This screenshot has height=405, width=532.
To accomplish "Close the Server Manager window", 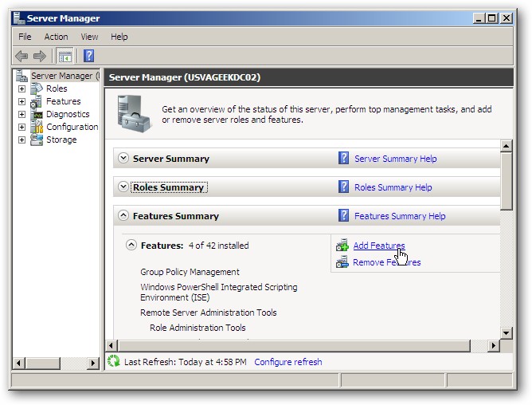I will coord(506,18).
